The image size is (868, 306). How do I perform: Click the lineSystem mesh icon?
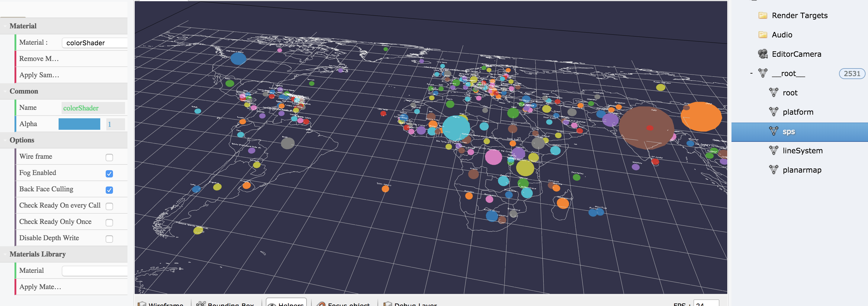point(774,150)
